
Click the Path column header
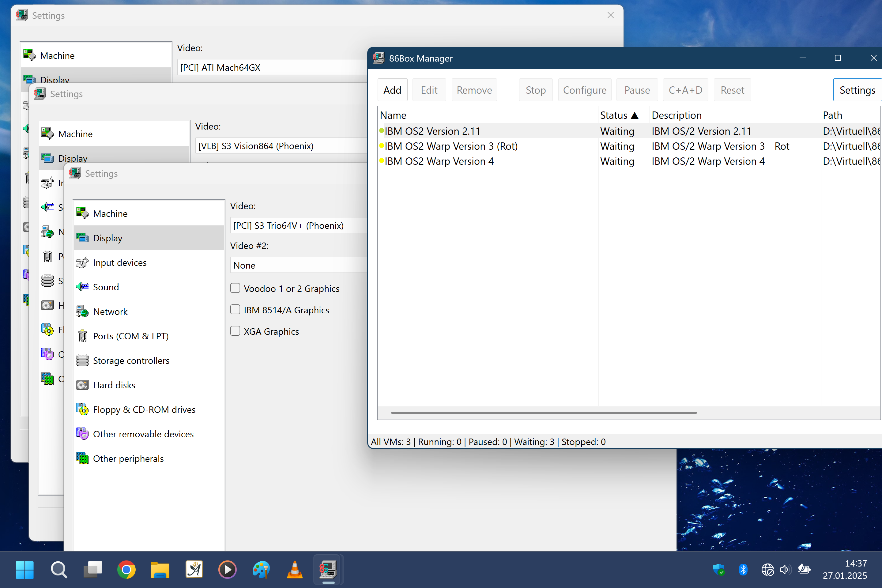[850, 115]
